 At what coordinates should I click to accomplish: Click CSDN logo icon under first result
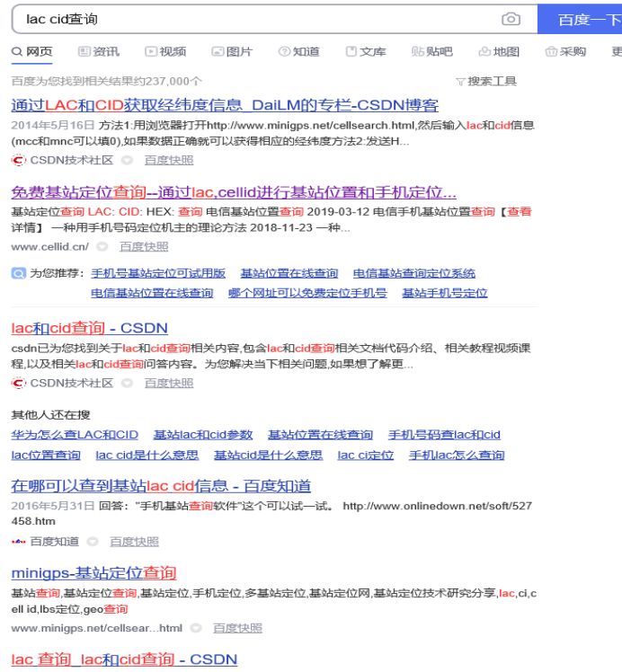19,160
